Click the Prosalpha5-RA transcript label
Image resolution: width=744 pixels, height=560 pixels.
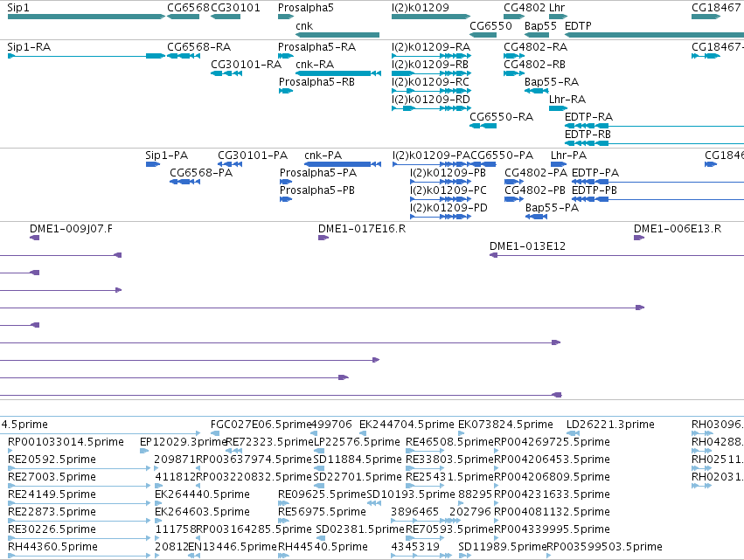(317, 47)
